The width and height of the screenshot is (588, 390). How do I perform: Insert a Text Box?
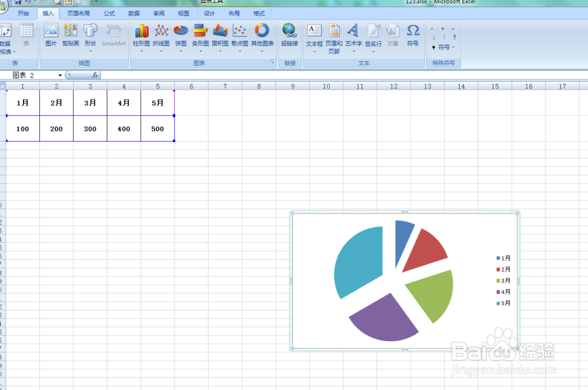click(x=314, y=38)
